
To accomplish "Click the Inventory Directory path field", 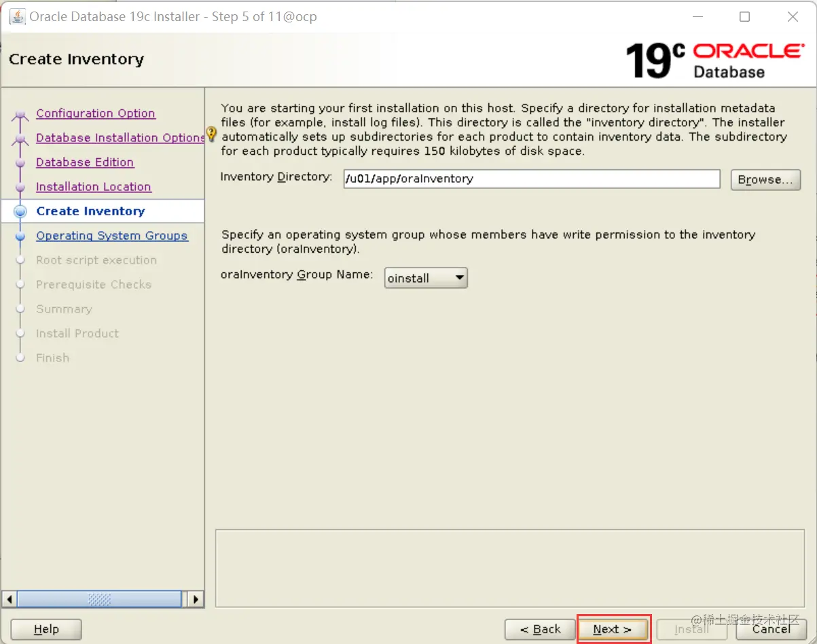I will tap(531, 179).
